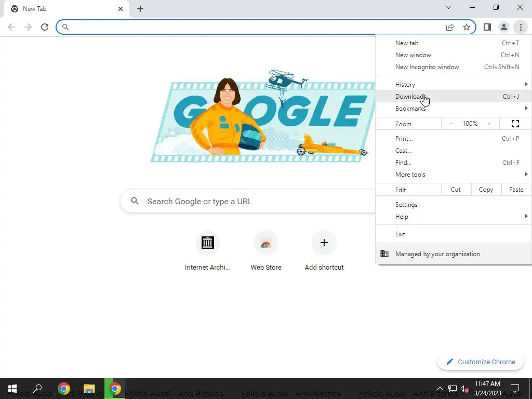Click the active Chrome taskbar icon

click(x=115, y=389)
